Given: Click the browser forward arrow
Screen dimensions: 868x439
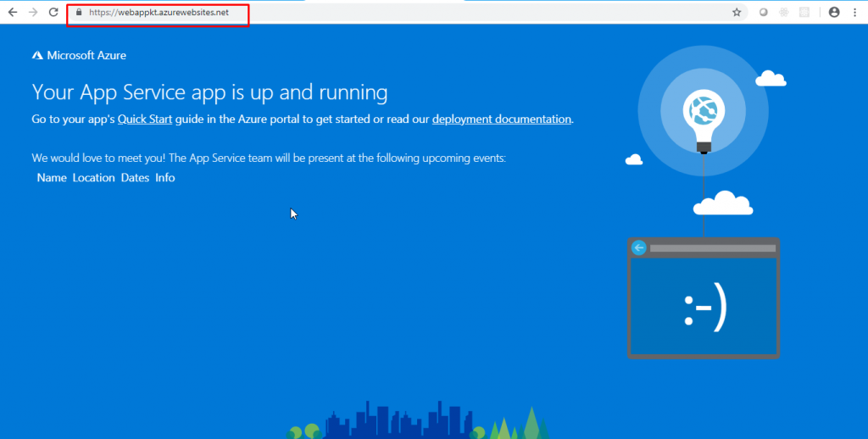Looking at the screenshot, I should (x=33, y=12).
